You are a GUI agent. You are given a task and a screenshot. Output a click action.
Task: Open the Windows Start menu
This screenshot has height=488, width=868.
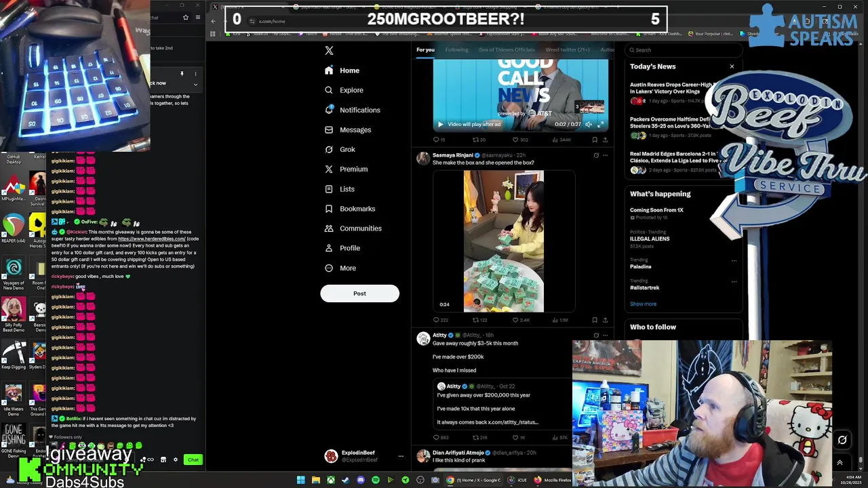[300, 480]
